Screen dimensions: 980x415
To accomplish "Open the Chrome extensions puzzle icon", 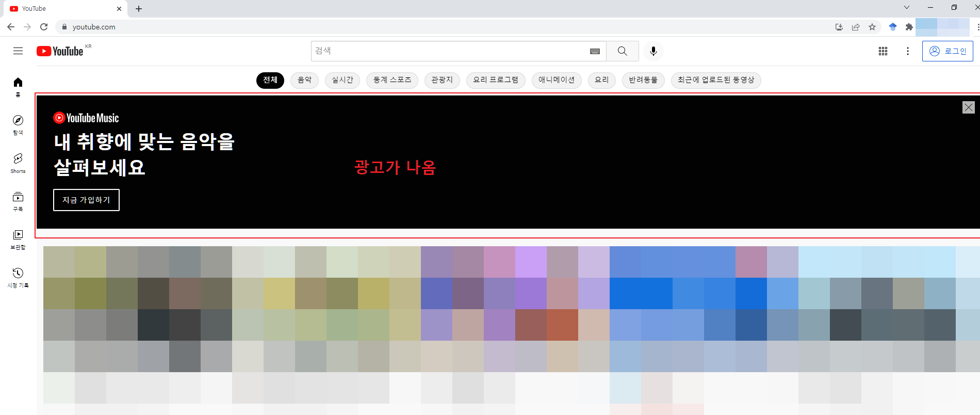I will tap(909, 27).
